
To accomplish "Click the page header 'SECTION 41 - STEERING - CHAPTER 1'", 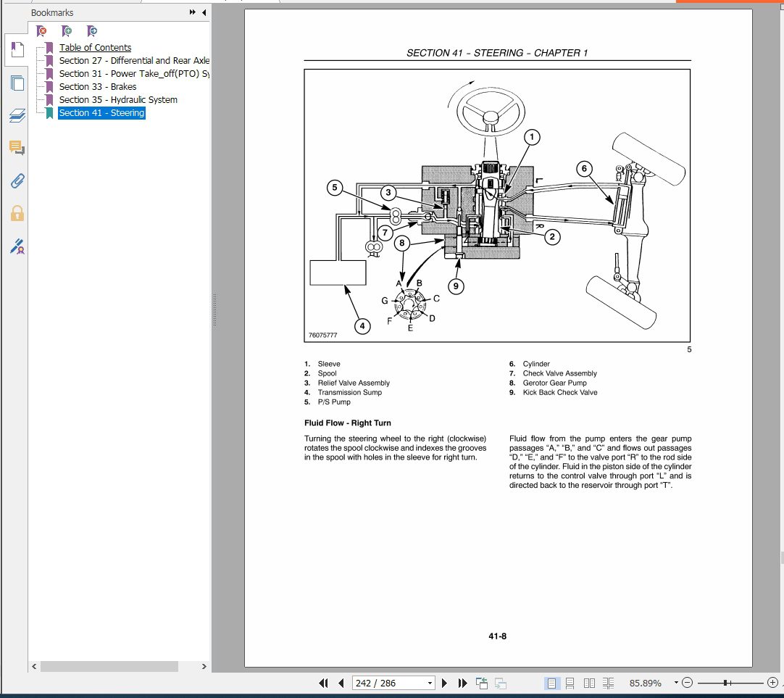I will click(497, 53).
